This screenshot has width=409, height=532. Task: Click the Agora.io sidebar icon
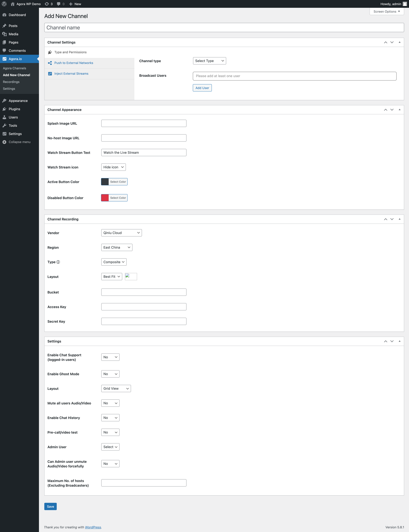click(4, 59)
